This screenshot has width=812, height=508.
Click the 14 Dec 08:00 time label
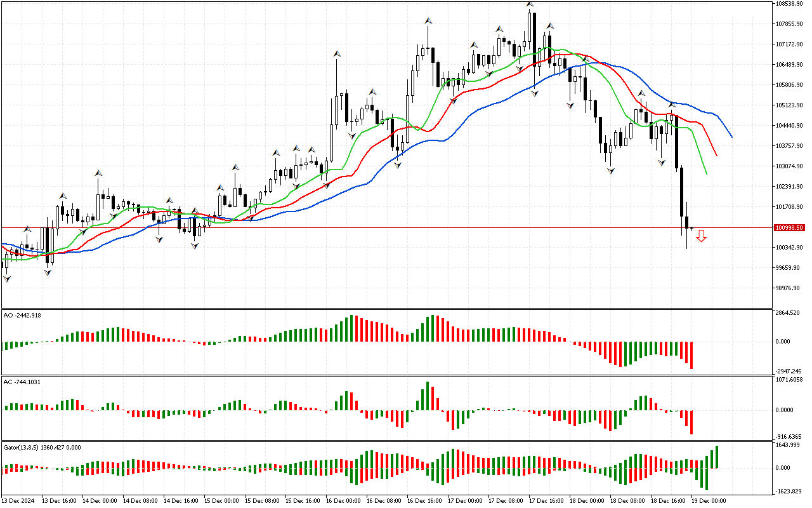[140, 500]
